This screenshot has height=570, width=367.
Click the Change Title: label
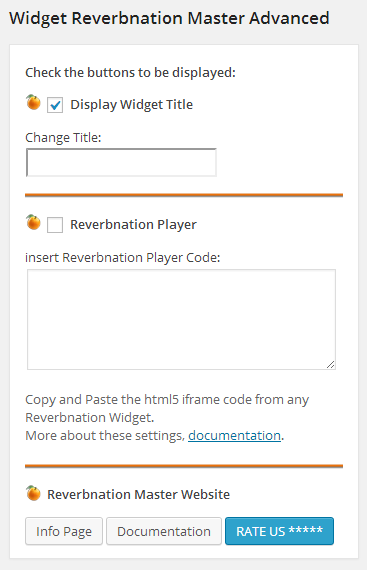tap(63, 138)
